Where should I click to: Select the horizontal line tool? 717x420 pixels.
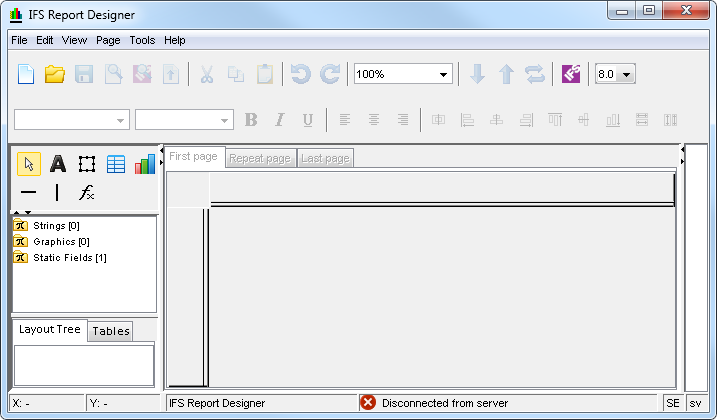pyautogui.click(x=28, y=193)
